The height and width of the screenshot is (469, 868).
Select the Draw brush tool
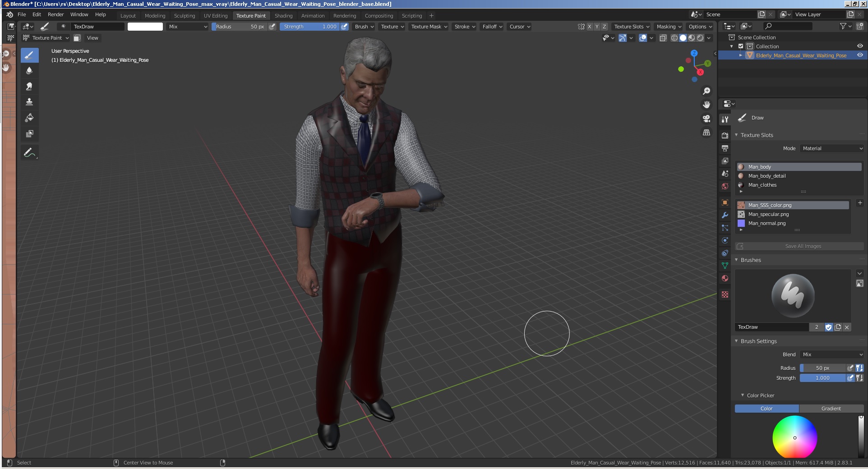click(x=29, y=55)
